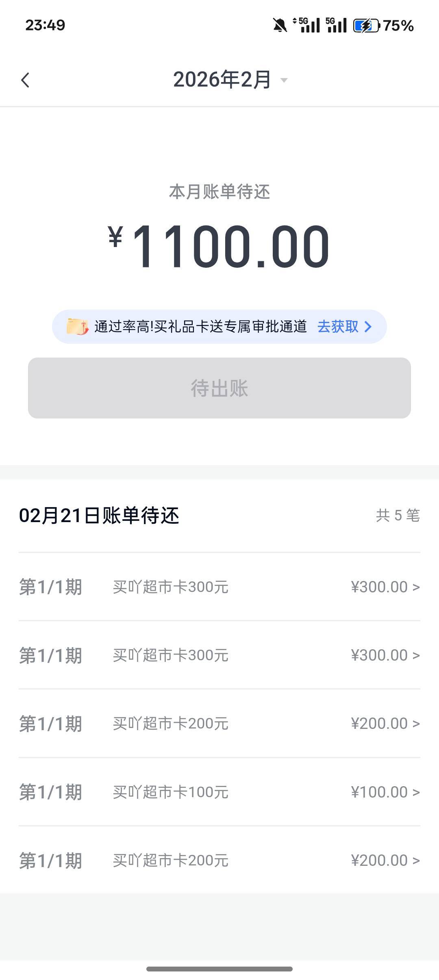The image size is (439, 980).
Task: Tap the first 5G signal icon
Action: [x=307, y=25]
